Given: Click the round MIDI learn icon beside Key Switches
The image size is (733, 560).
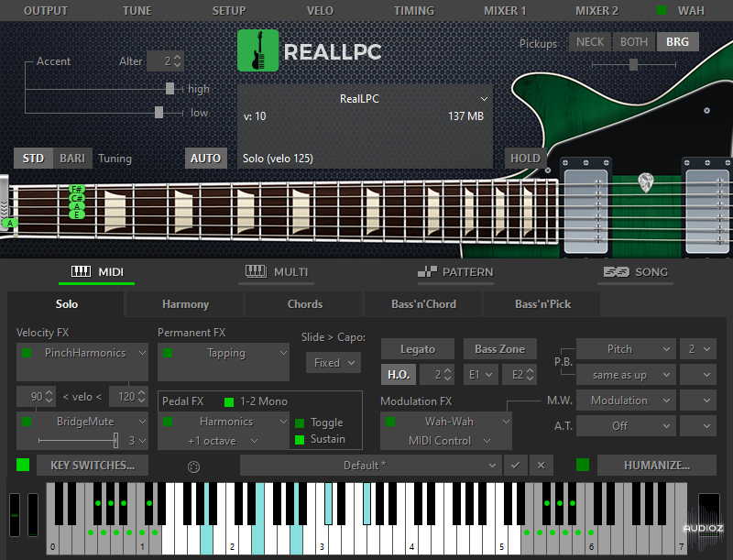Looking at the screenshot, I should [x=193, y=466].
